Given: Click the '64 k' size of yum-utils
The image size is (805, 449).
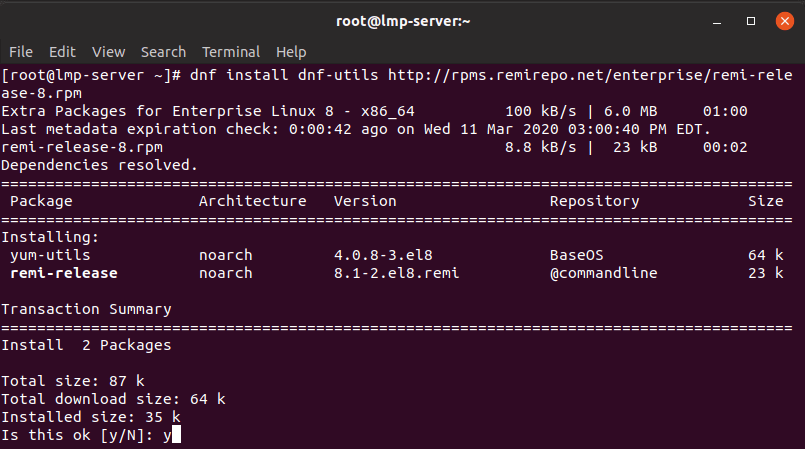Looking at the screenshot, I should (x=765, y=255).
